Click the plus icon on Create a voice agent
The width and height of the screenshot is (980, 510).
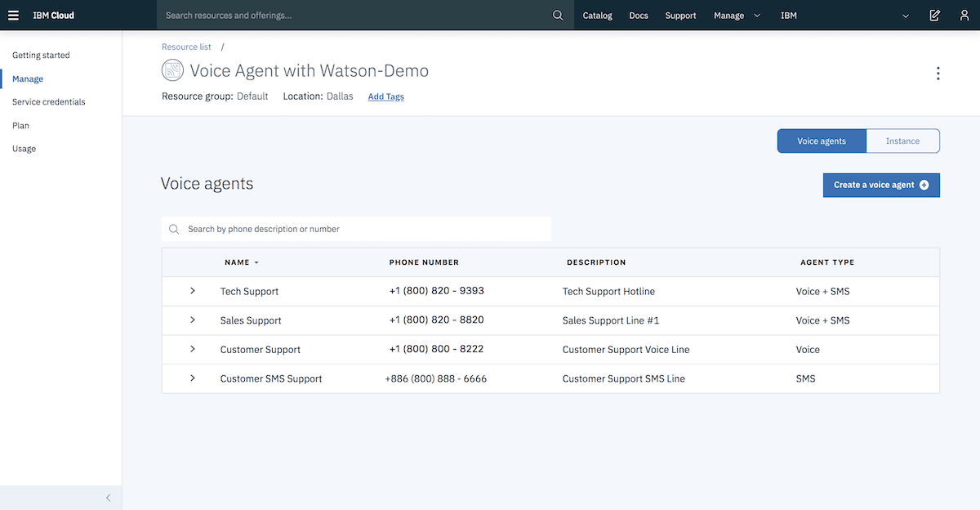pos(924,186)
